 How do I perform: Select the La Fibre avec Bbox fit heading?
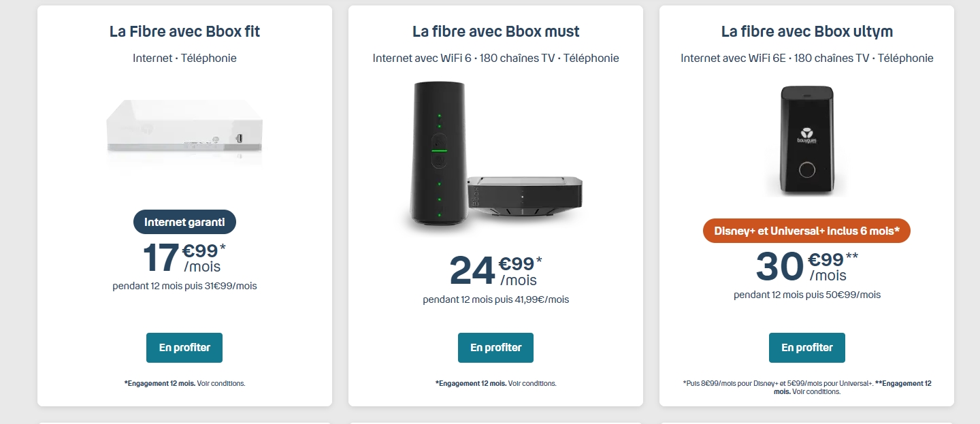tap(184, 31)
